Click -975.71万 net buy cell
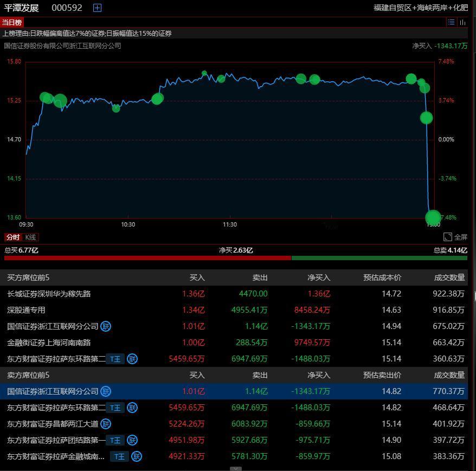Screen dimensions: 476x471 click(x=313, y=440)
